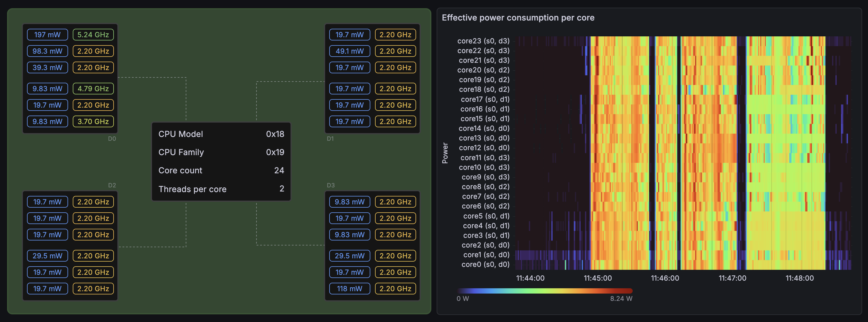Click the 4.79 GHz frequency badge
This screenshot has height=322, width=868.
click(93, 89)
